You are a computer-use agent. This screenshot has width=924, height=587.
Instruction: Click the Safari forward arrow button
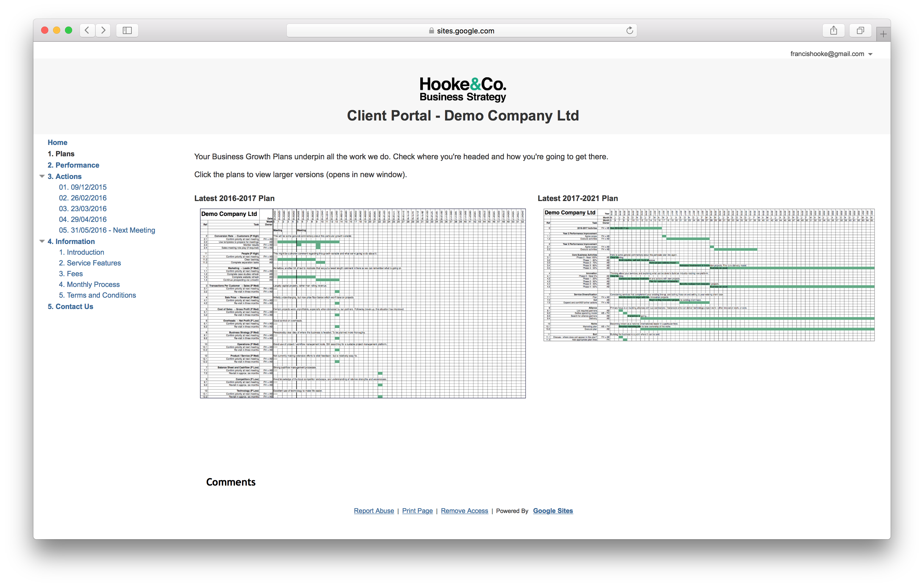pyautogui.click(x=103, y=30)
